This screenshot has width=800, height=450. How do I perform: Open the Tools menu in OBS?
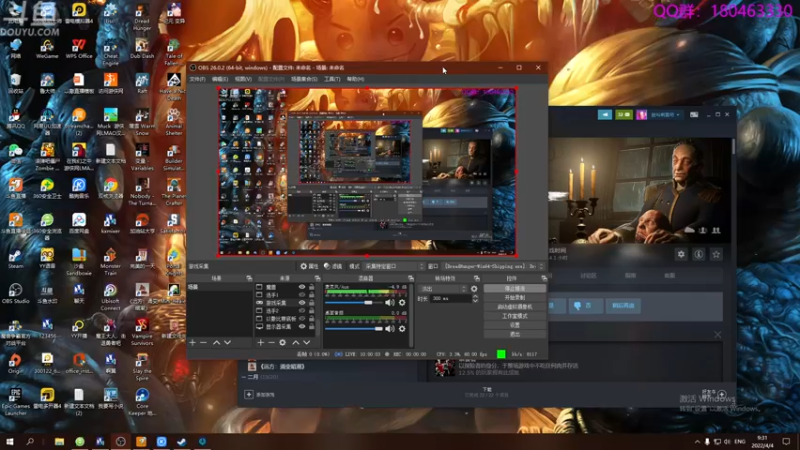(332, 79)
